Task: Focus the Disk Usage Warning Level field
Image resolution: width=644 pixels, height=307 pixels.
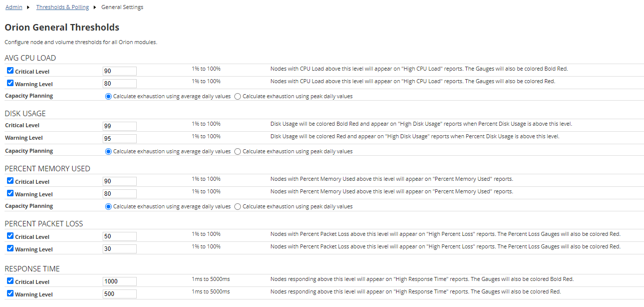Action: (120, 139)
